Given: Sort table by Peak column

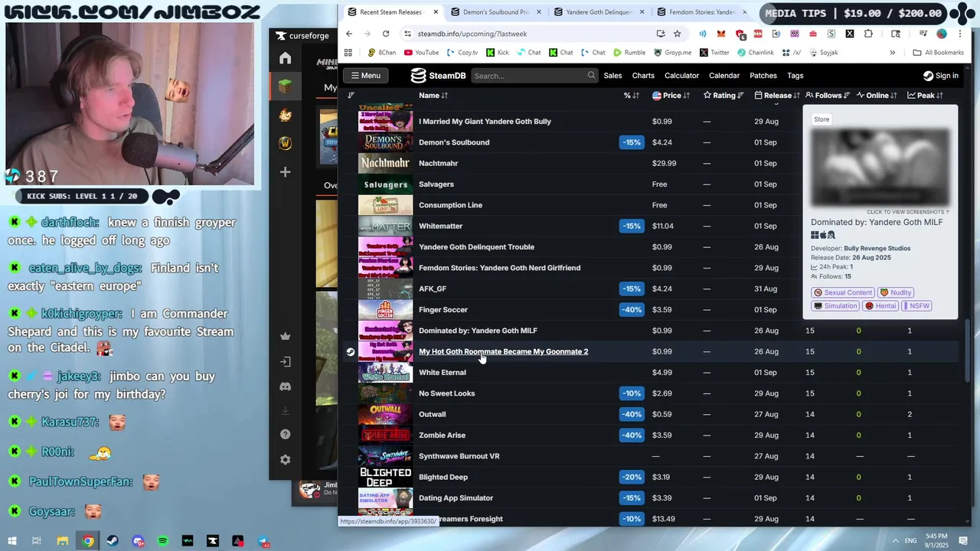Looking at the screenshot, I should pos(925,96).
